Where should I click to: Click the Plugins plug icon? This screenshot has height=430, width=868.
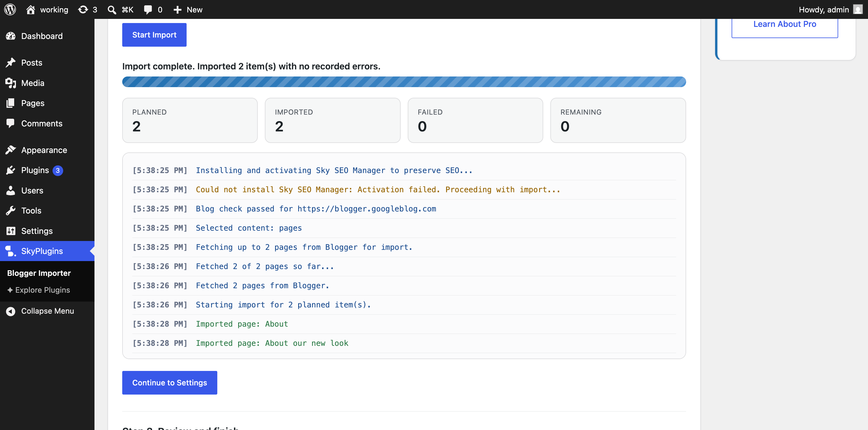click(x=11, y=170)
